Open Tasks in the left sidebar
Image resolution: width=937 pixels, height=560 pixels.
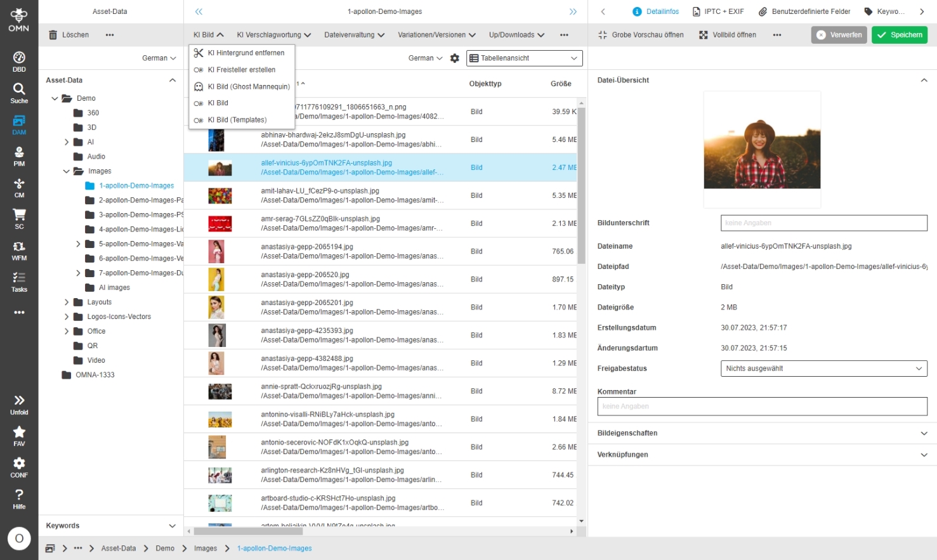coord(19,282)
